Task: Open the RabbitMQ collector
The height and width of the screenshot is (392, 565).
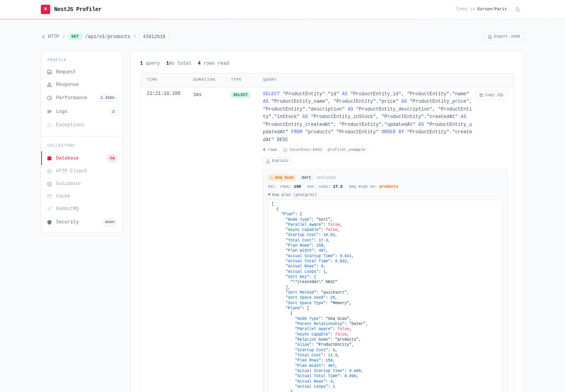Action: click(x=82, y=209)
